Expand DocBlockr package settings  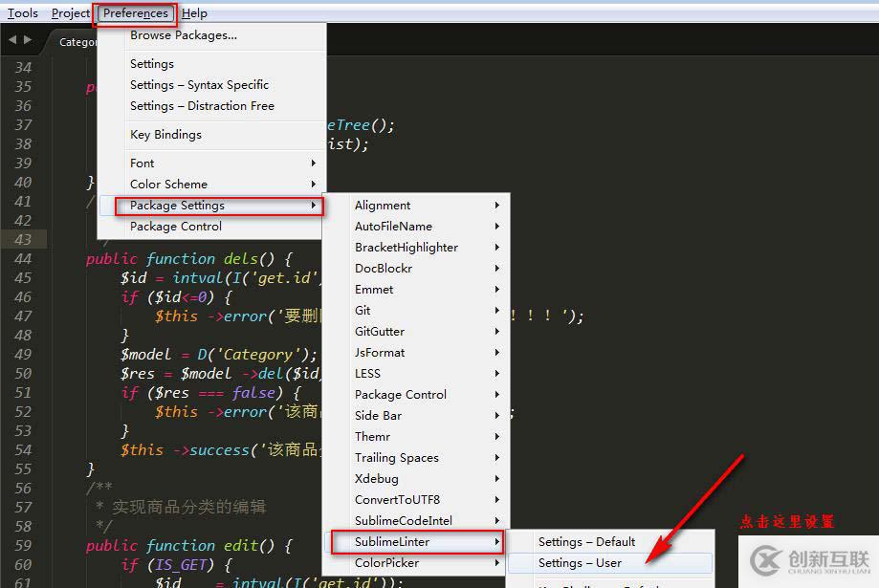pyautogui.click(x=416, y=269)
